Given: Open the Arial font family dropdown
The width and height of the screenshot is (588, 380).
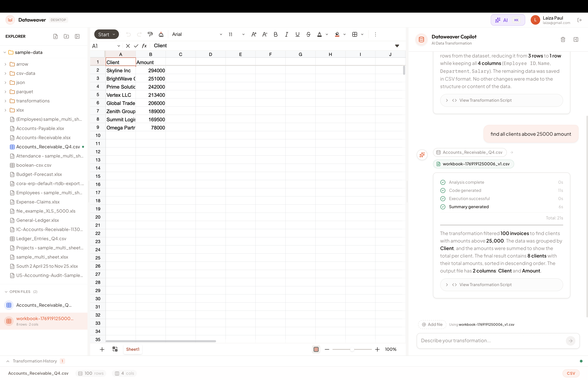Looking at the screenshot, I should coord(197,34).
